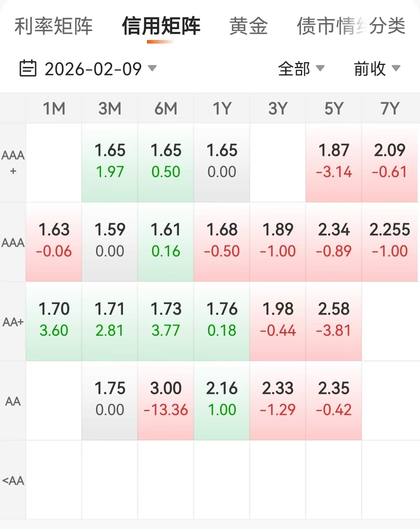Tap the AAA 7Y cell showing 2.255

(x=390, y=240)
